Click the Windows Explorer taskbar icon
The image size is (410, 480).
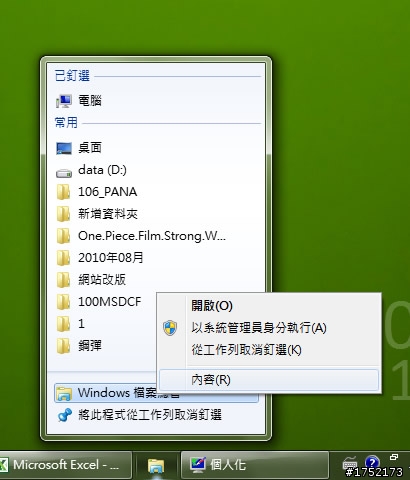click(x=156, y=465)
